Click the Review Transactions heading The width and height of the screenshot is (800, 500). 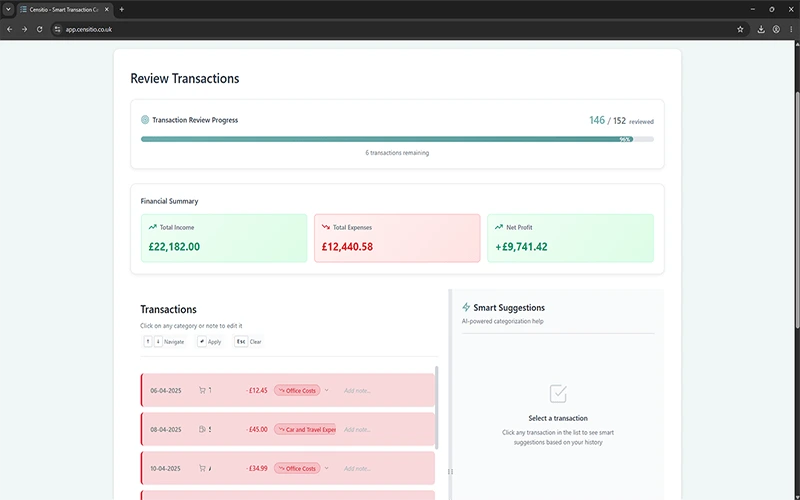(185, 79)
